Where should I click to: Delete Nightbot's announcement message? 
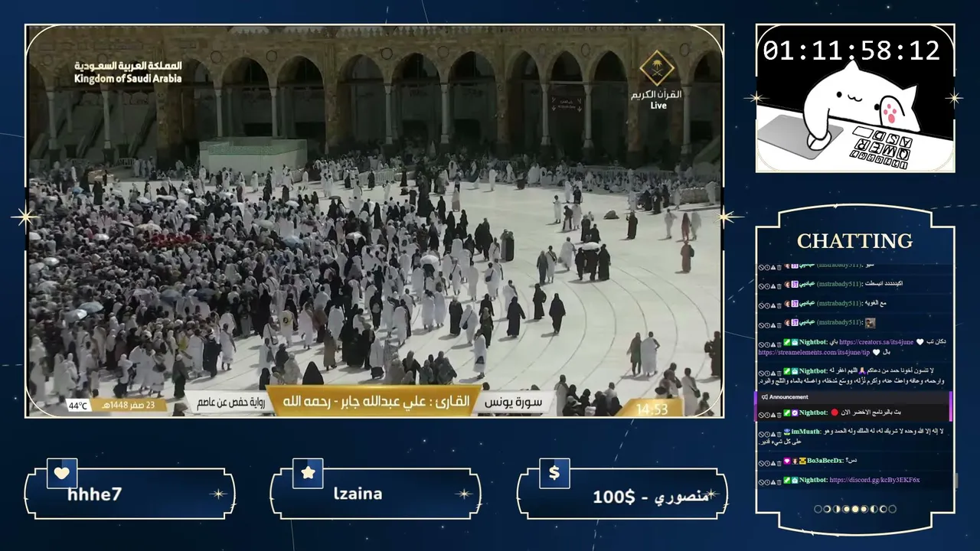coord(779,413)
